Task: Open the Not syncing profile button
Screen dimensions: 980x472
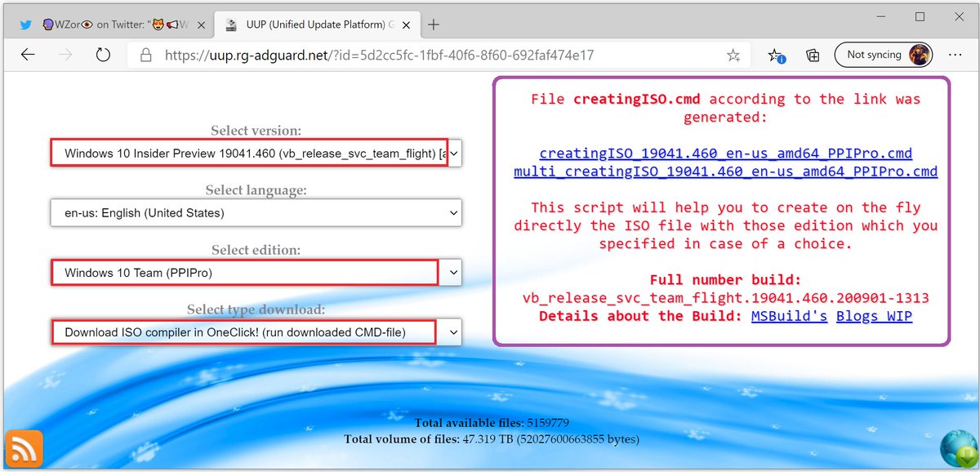Action: click(884, 55)
